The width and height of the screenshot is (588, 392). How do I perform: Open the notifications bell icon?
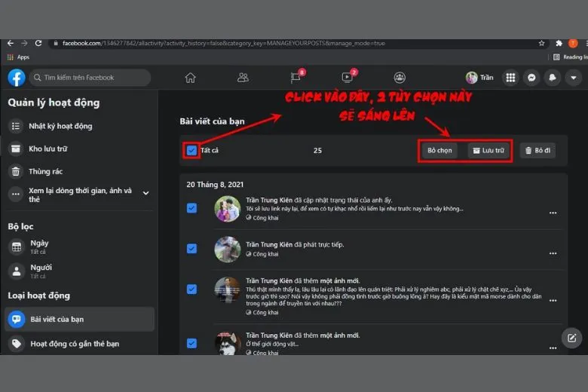point(553,78)
